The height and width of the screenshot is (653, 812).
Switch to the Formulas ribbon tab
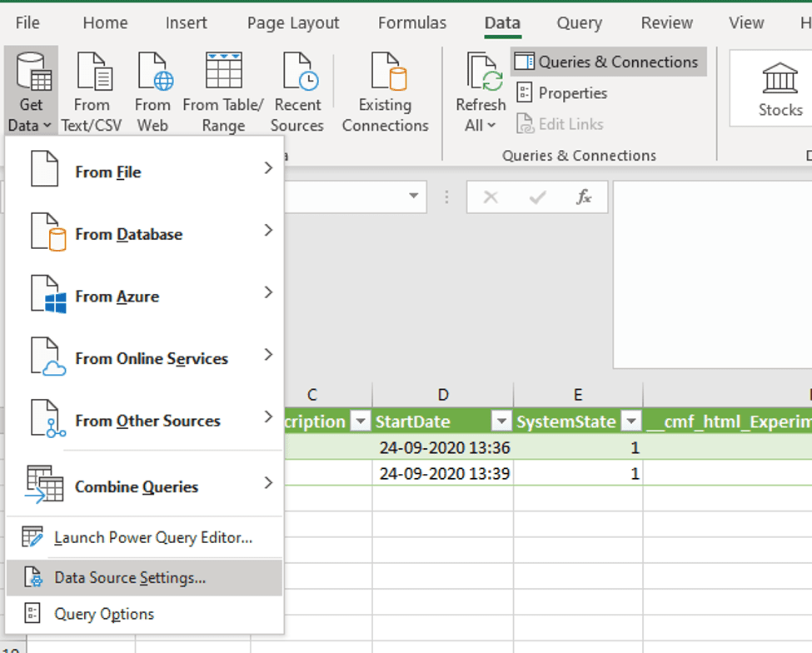coord(411,23)
